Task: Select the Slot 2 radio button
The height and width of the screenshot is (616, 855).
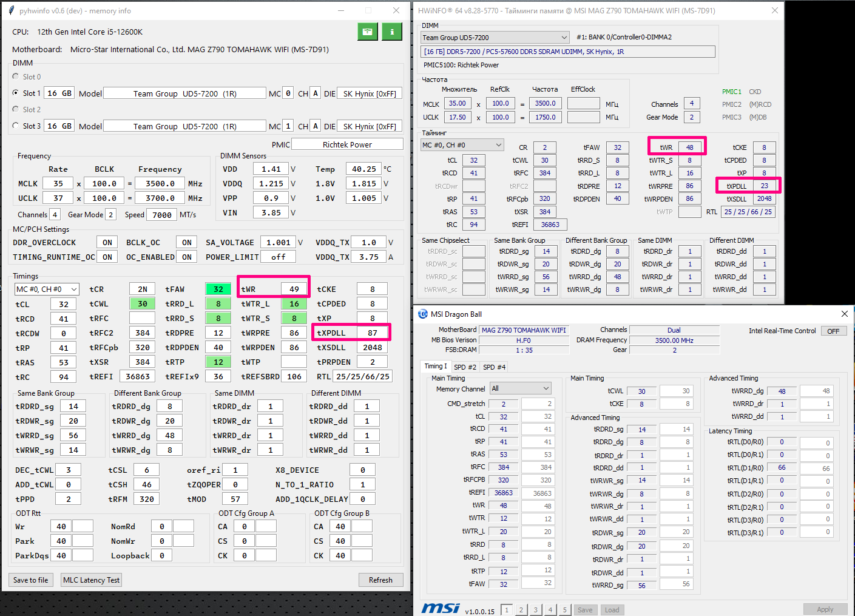Action: (x=16, y=109)
